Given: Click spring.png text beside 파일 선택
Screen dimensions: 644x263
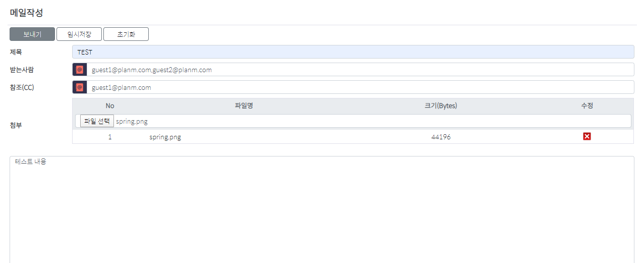Looking at the screenshot, I should 132,122.
